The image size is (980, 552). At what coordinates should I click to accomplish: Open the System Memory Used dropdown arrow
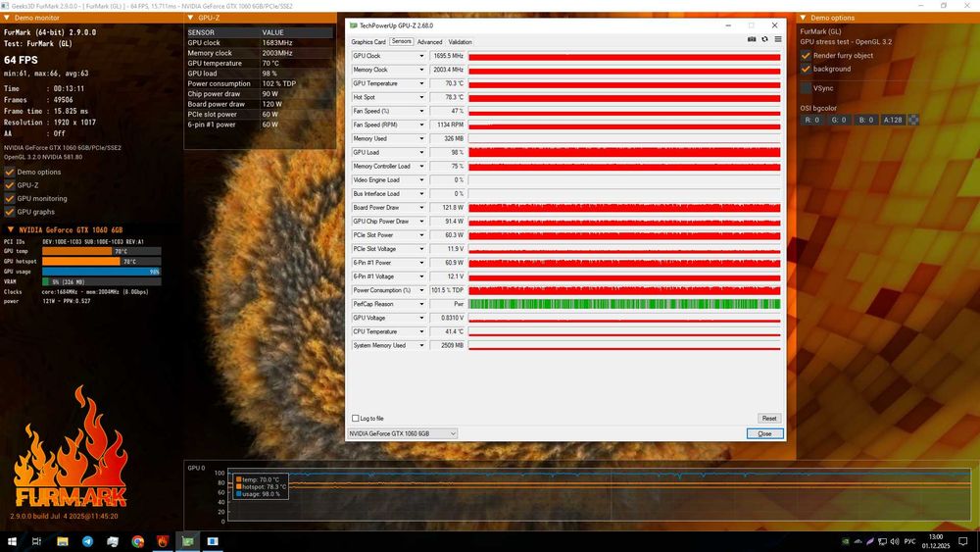[x=421, y=345]
